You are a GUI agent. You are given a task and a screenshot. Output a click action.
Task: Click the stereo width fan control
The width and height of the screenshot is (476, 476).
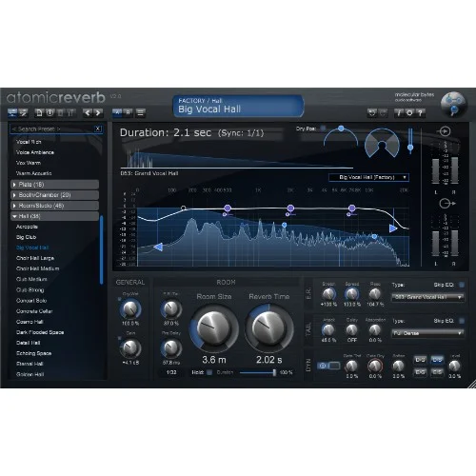click(x=382, y=143)
